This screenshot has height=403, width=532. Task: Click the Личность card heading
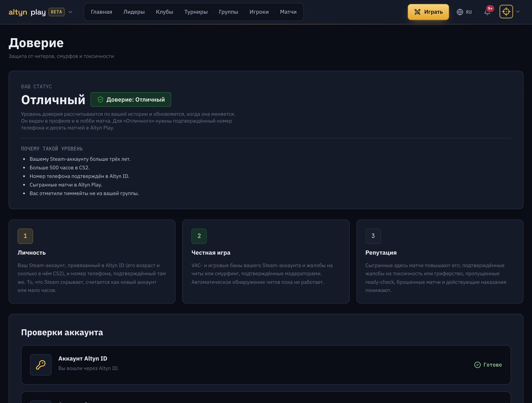[x=32, y=253]
